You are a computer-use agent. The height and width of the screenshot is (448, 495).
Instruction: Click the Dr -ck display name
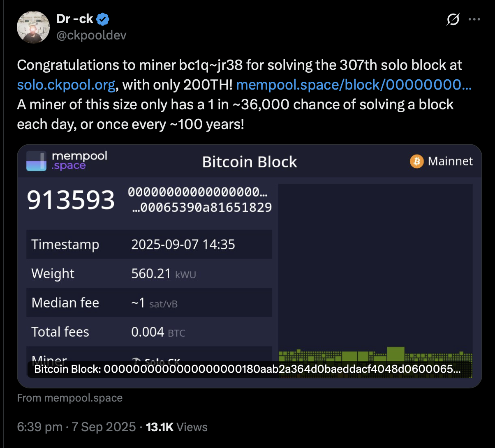(x=75, y=19)
